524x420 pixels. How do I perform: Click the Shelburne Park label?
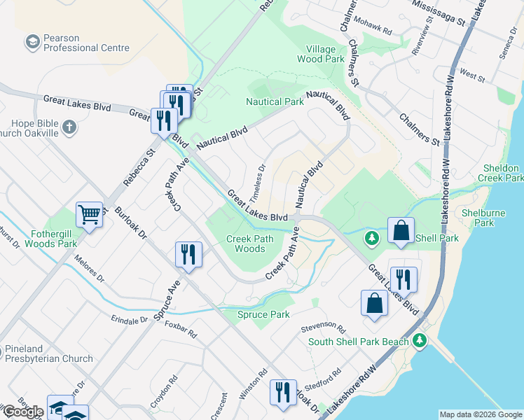(483, 218)
